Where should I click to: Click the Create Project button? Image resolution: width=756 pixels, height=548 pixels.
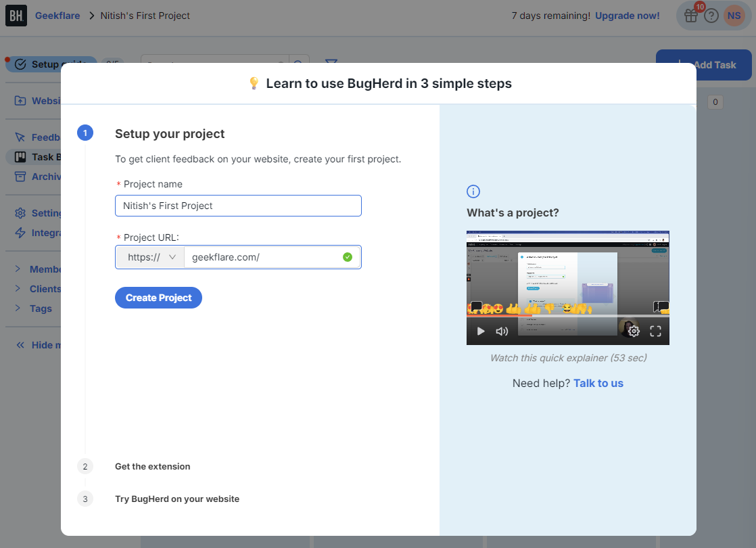(158, 298)
